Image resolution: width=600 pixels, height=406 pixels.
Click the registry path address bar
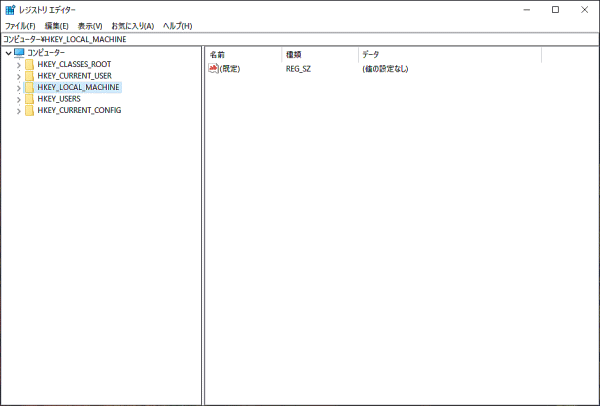[x=300, y=39]
